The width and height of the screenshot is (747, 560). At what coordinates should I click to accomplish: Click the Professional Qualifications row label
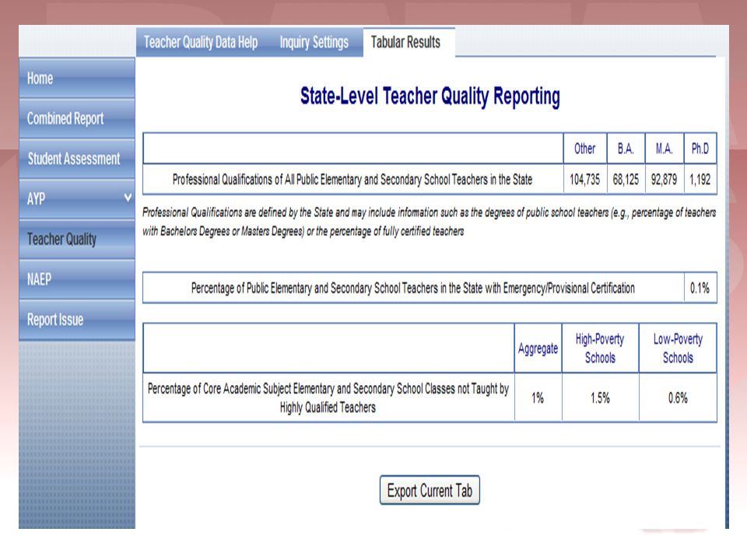click(352, 180)
